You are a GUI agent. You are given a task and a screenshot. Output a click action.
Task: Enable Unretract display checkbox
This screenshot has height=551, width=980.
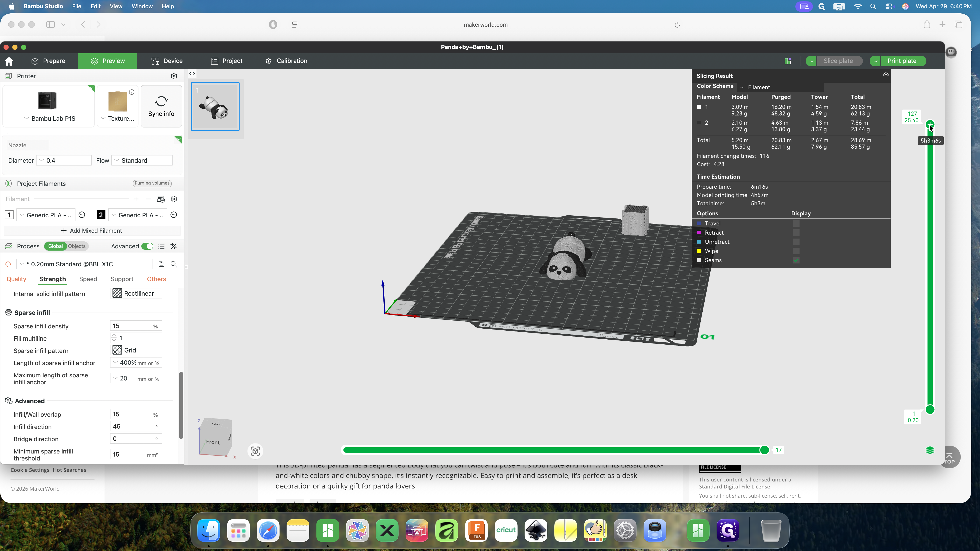(796, 242)
